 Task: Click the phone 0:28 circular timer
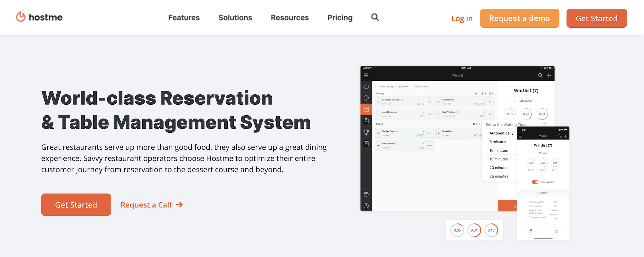coord(543,163)
